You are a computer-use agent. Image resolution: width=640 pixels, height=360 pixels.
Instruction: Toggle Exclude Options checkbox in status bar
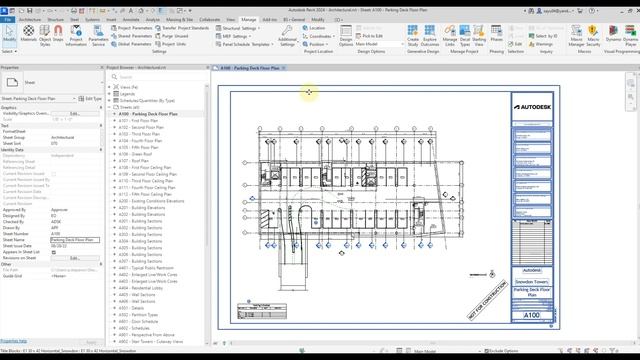point(486,351)
